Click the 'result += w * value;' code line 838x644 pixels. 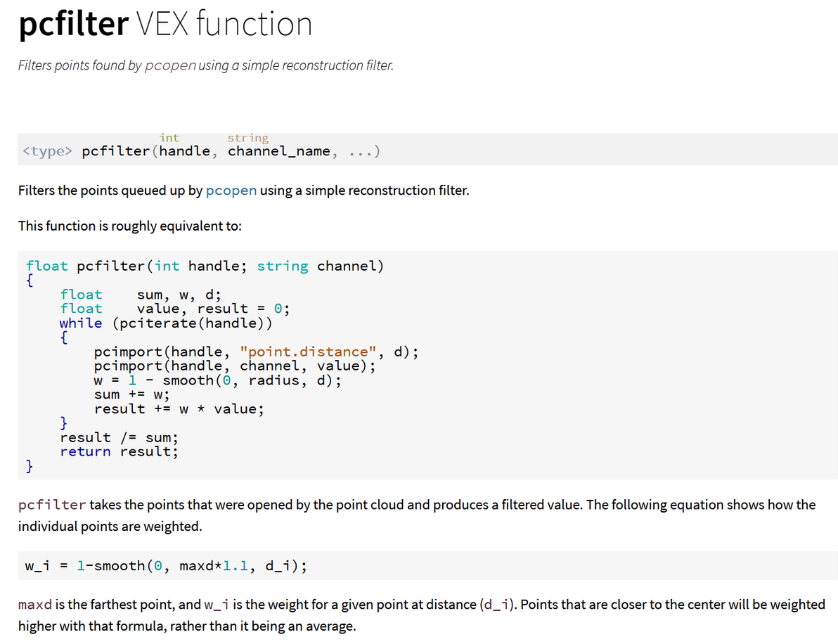click(x=179, y=408)
